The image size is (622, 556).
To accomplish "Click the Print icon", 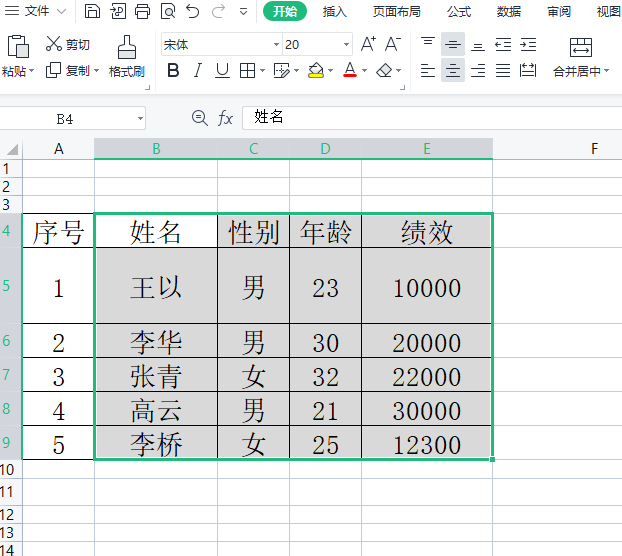I will click(x=142, y=11).
